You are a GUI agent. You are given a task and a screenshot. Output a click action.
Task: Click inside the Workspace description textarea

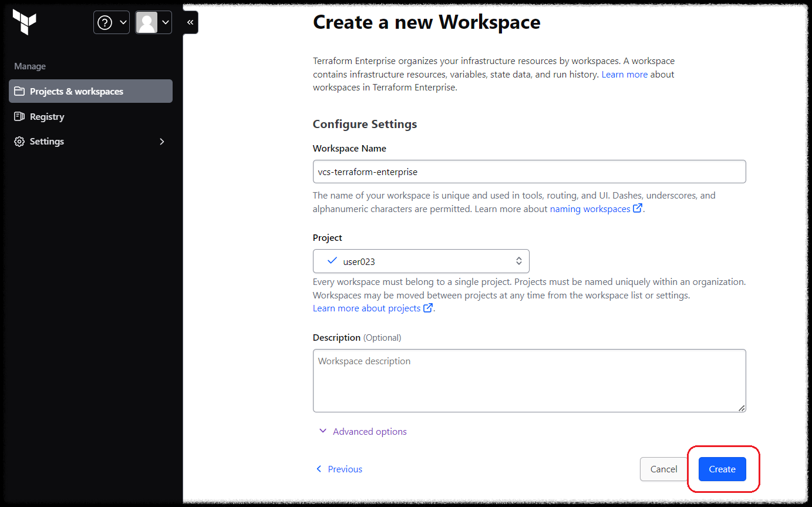pyautogui.click(x=529, y=381)
